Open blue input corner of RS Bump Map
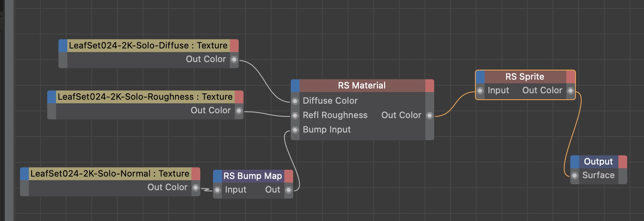 [x=217, y=176]
